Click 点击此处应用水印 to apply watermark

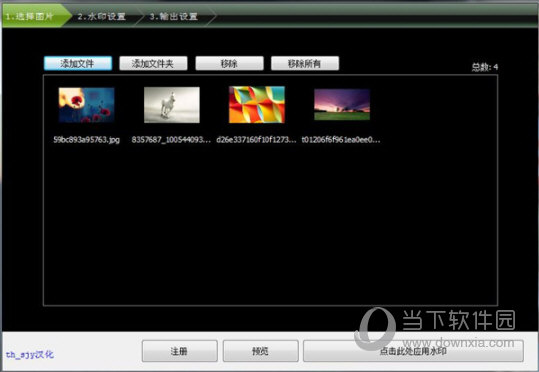414,351
